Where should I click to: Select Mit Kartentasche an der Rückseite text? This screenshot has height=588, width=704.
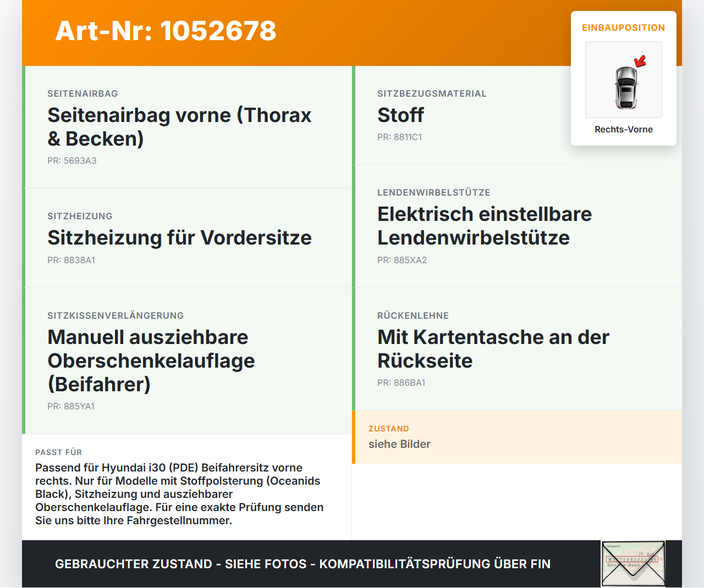tap(493, 349)
